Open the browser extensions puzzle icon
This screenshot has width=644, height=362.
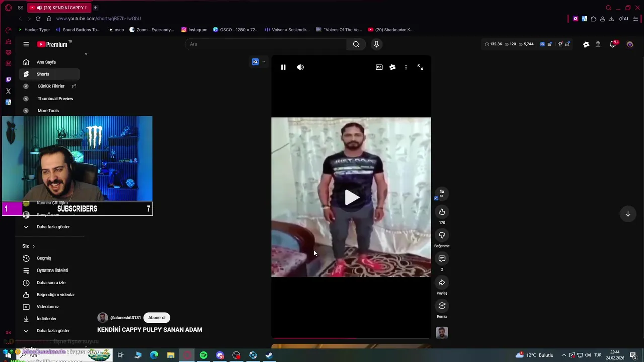[593, 19]
